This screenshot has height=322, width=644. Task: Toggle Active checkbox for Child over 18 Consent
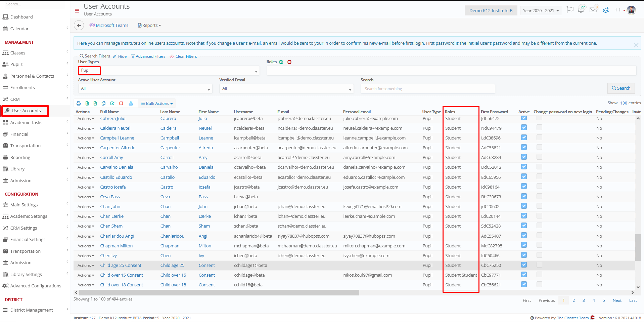[524, 284]
